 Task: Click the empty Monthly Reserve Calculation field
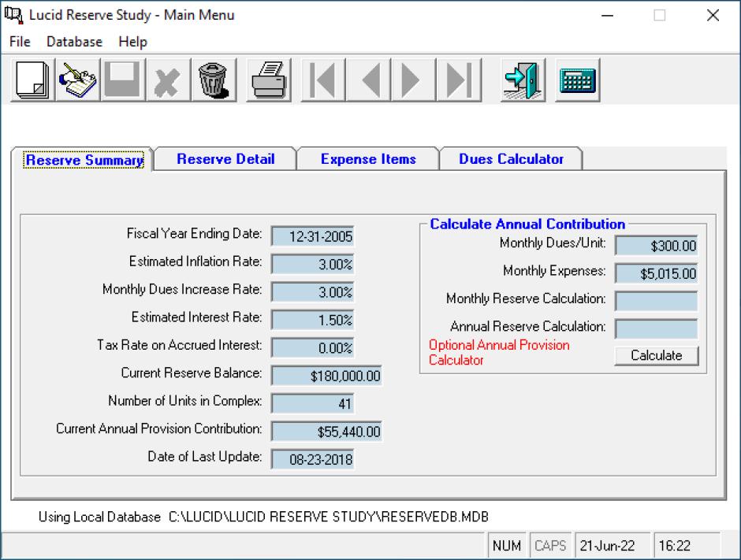pos(657,301)
